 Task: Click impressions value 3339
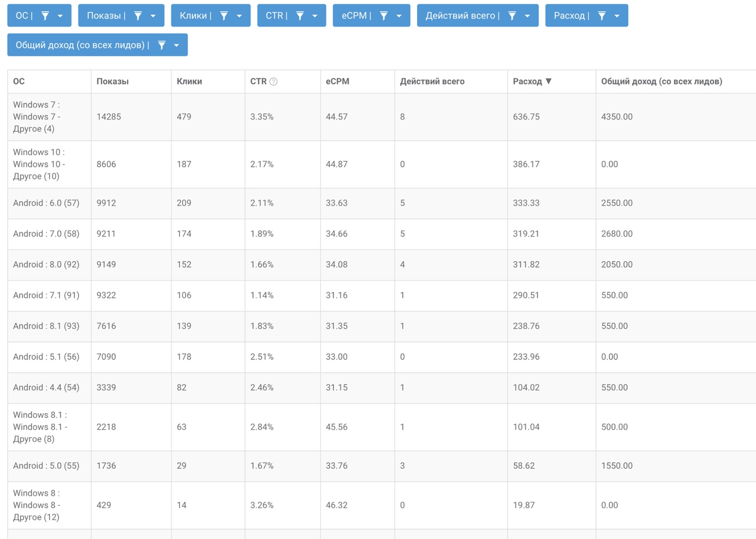[106, 387]
